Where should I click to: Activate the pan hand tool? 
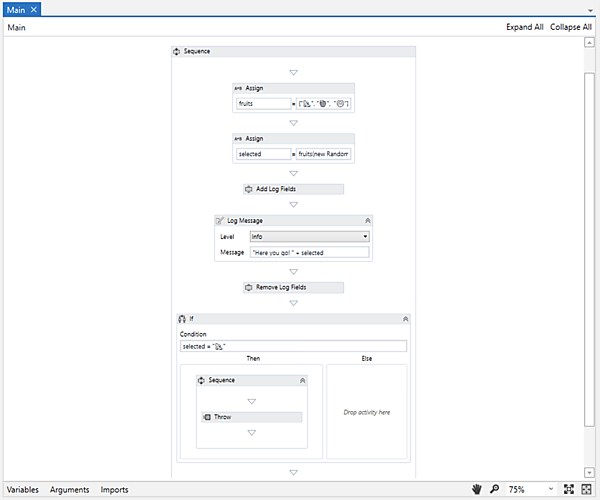point(477,489)
